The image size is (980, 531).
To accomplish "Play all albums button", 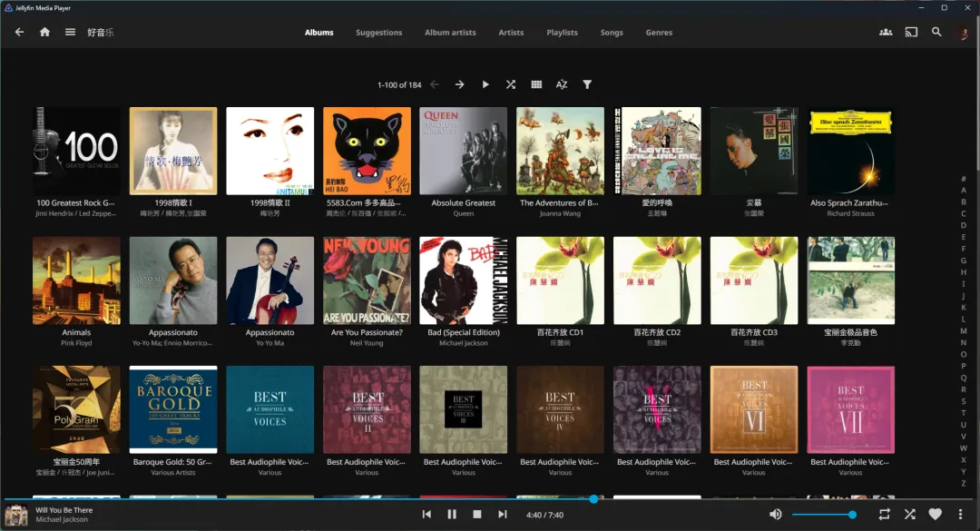I will pos(485,84).
